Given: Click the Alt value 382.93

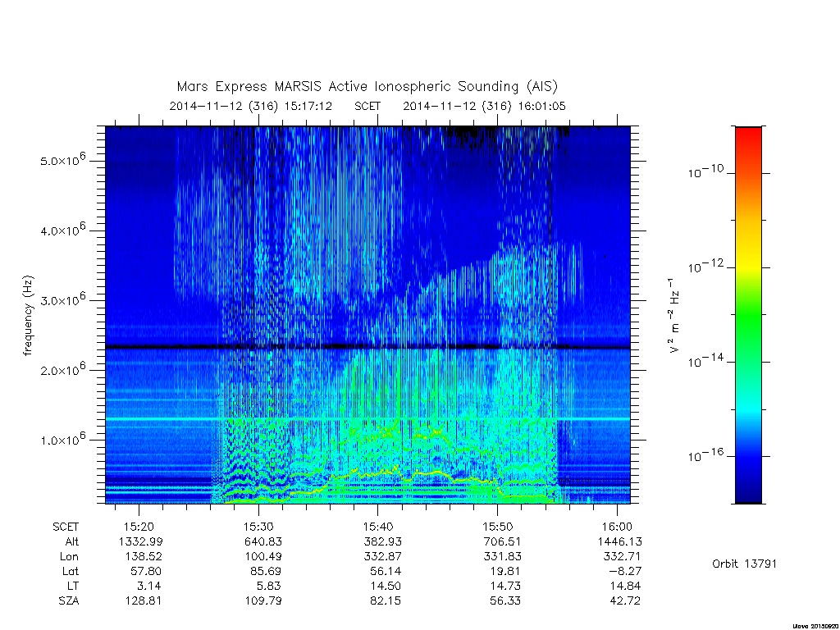Looking at the screenshot, I should click(382, 541).
